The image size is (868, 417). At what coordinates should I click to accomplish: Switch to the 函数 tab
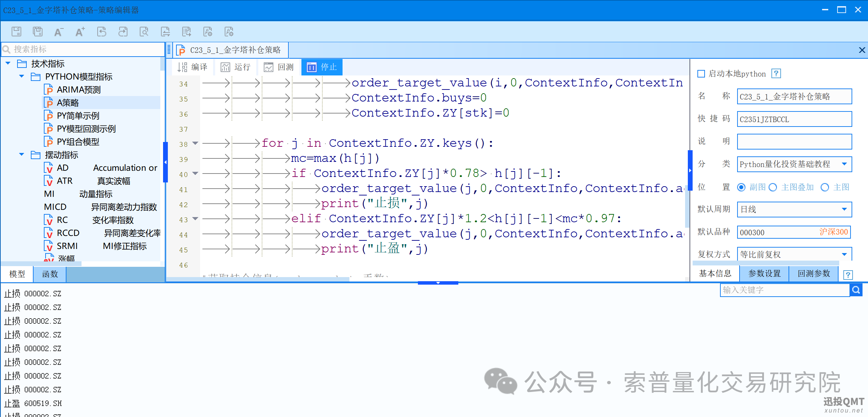click(x=50, y=274)
